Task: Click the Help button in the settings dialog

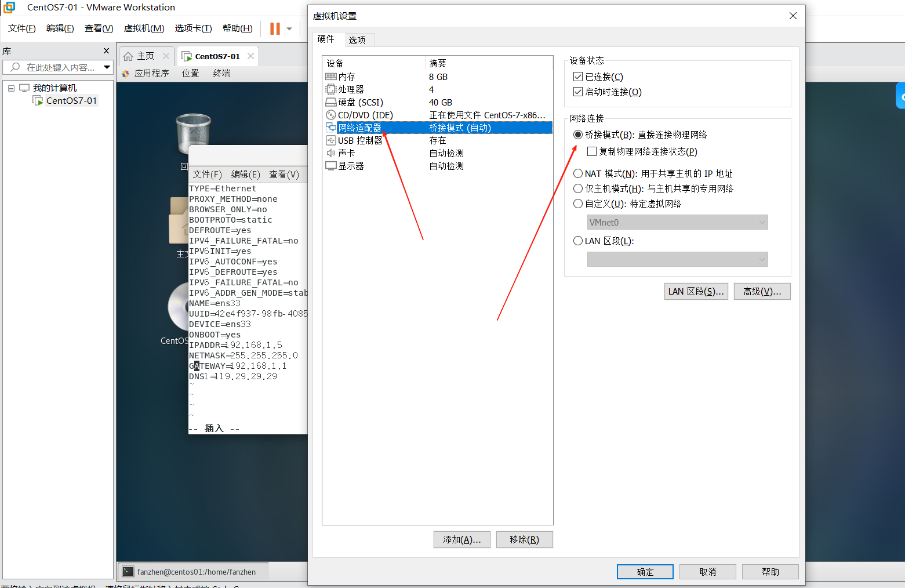Action: pos(770,572)
